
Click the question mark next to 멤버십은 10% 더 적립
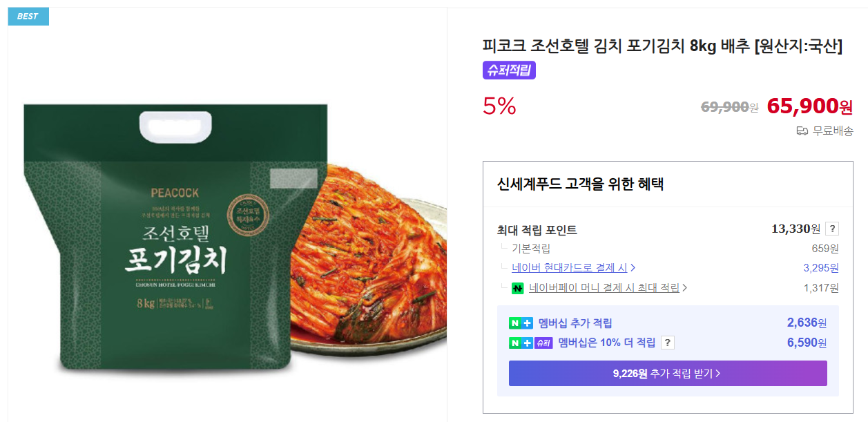coord(667,342)
